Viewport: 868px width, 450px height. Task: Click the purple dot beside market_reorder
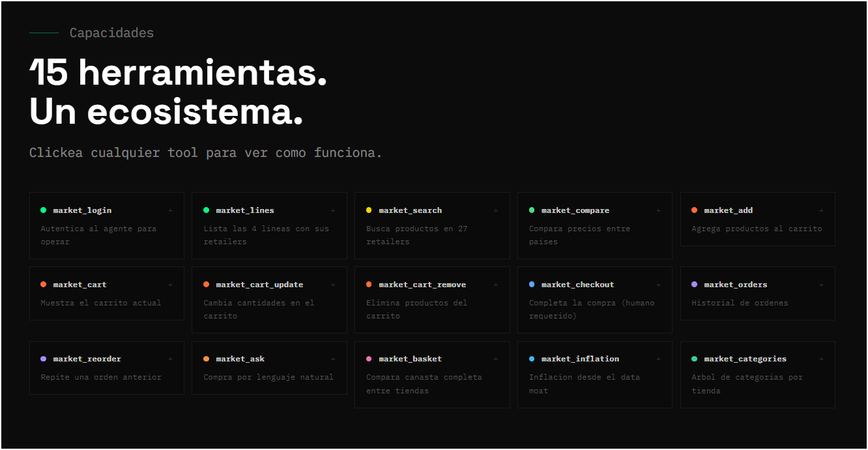tap(44, 359)
